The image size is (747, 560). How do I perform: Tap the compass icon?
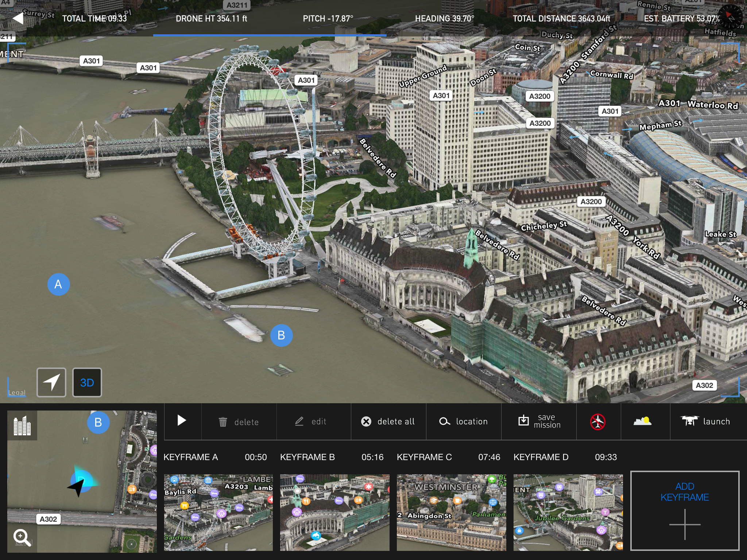click(731, 16)
